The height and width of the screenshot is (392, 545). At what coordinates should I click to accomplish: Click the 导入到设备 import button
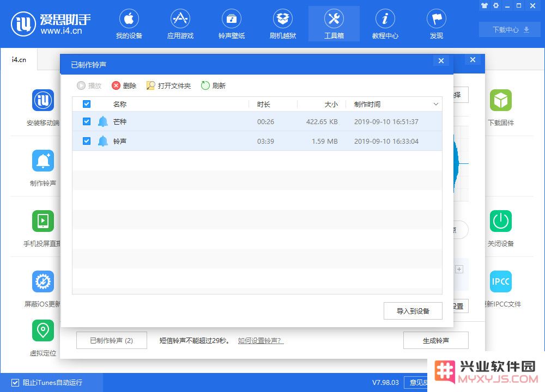click(x=413, y=311)
